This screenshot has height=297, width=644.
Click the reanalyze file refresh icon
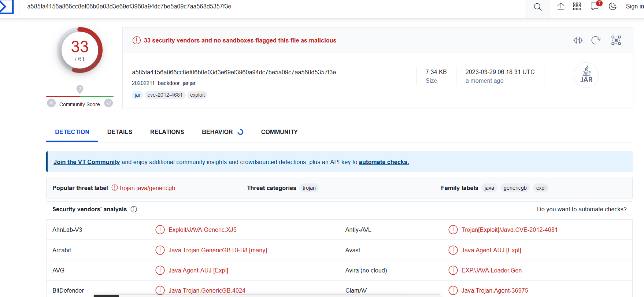point(596,40)
